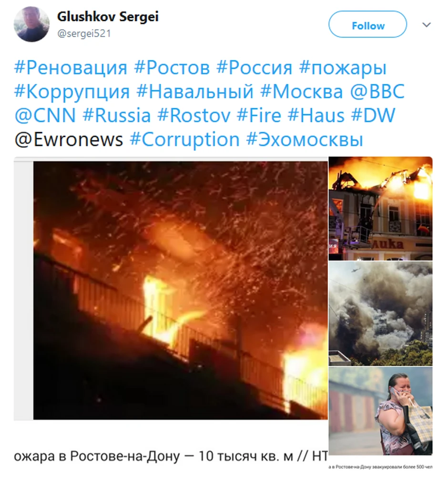Screen dimensions: 448x478
Task: Open the #Коррупция hashtag
Action: pyautogui.click(x=72, y=92)
